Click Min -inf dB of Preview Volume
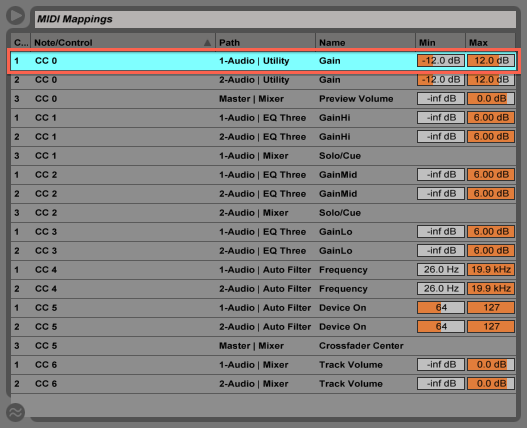Viewport: 527px width, 428px height. click(x=441, y=99)
